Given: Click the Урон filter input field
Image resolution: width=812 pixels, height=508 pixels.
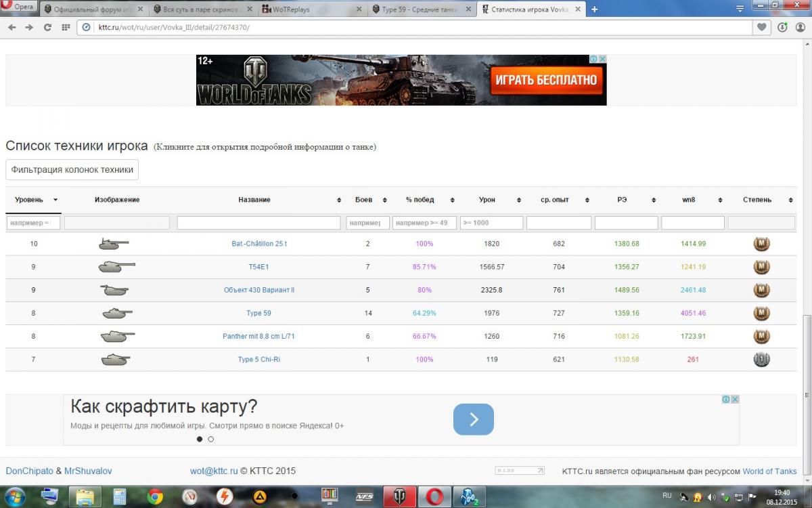Looking at the screenshot, I should coord(491,223).
